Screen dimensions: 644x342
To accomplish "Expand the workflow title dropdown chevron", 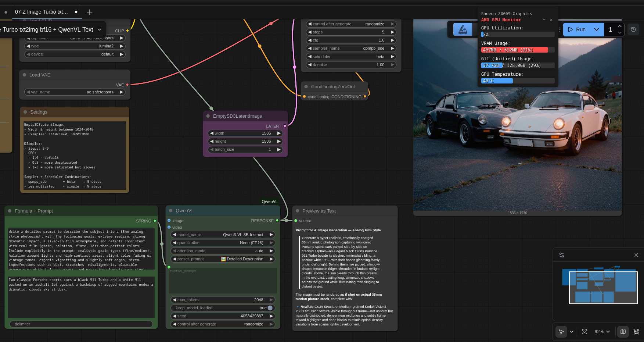I will point(99,30).
